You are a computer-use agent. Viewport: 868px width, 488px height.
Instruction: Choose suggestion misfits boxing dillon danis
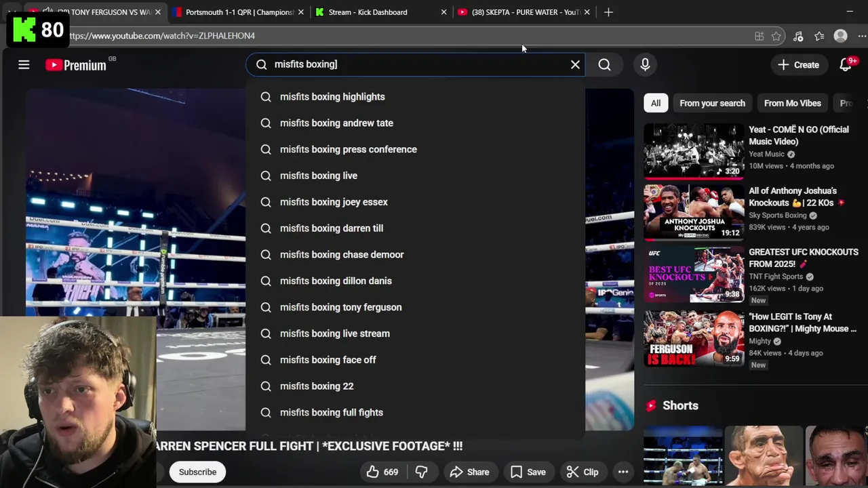(415, 281)
